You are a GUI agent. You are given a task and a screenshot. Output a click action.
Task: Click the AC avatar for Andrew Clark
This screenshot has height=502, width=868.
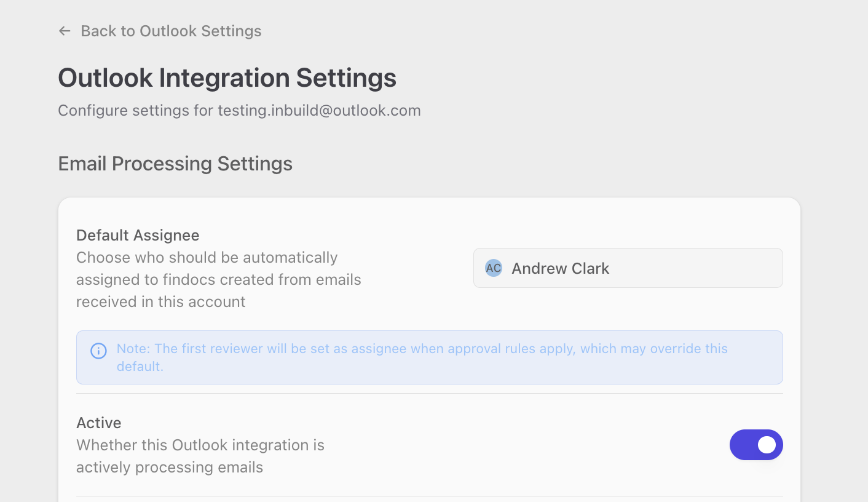494,268
